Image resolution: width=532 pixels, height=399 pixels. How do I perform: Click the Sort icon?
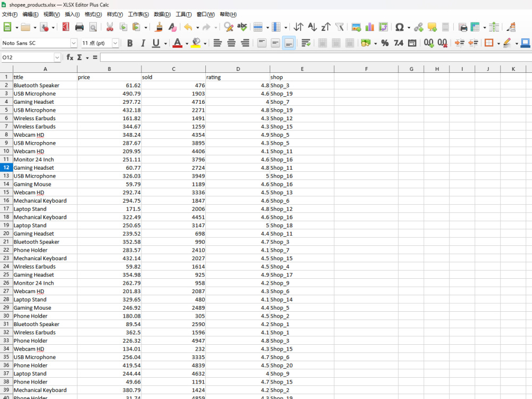pos(298,27)
